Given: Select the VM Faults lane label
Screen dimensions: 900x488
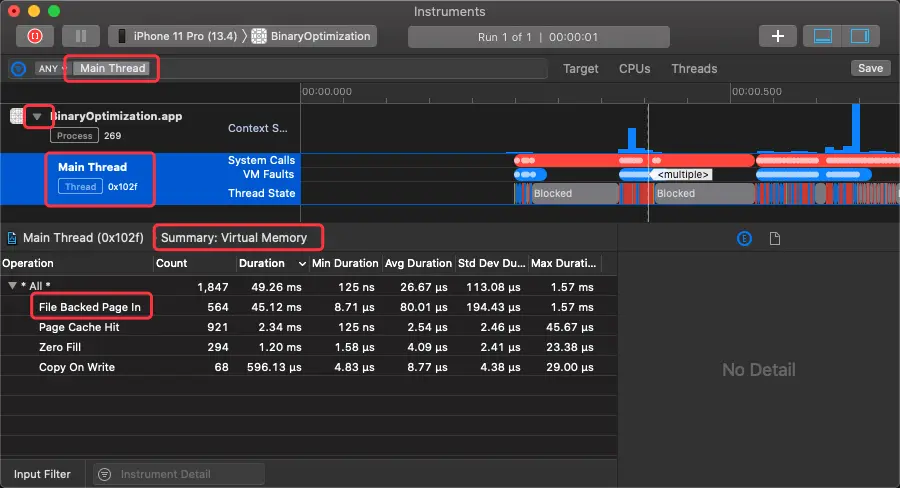Looking at the screenshot, I should click(x=268, y=174).
